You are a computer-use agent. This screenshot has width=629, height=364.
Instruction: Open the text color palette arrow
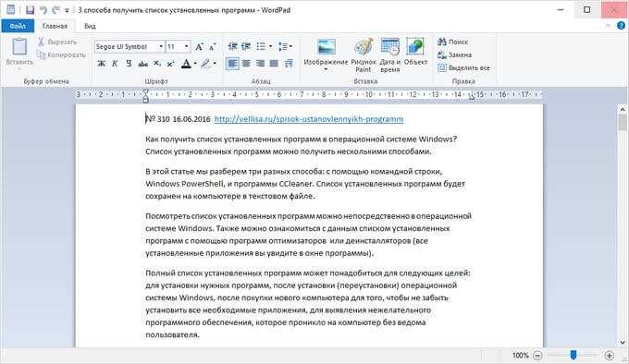point(195,63)
